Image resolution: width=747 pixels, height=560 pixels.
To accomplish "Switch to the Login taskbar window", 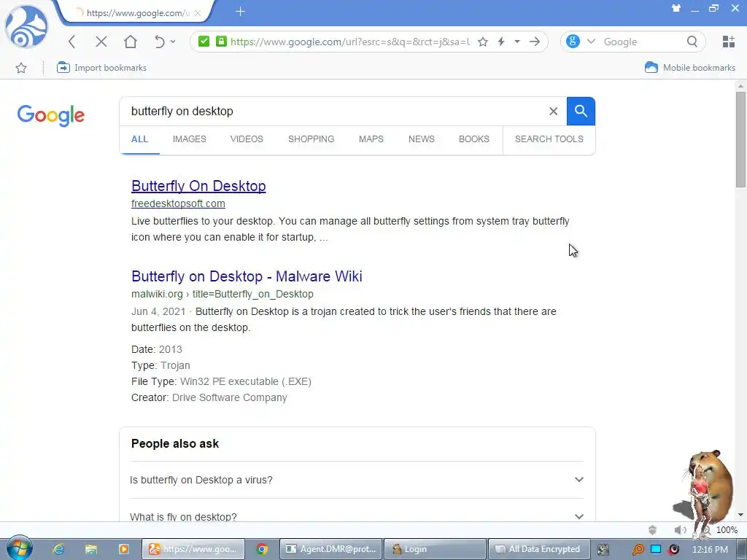I will click(x=435, y=549).
